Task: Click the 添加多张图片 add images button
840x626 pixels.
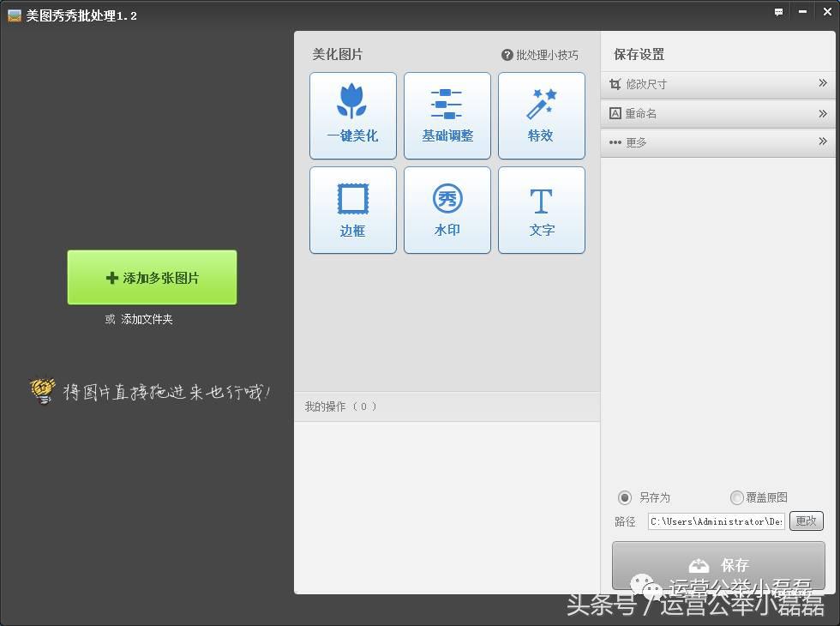Action: pos(151,277)
